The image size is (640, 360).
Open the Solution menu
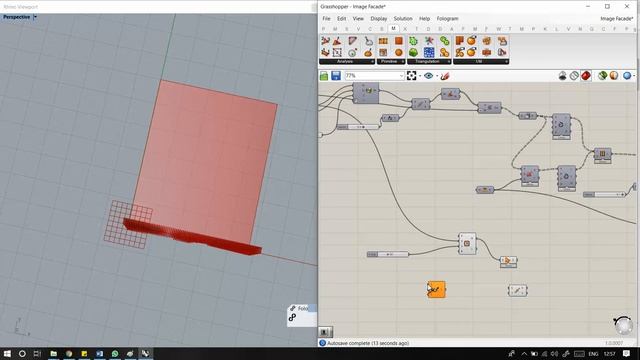pyautogui.click(x=403, y=19)
